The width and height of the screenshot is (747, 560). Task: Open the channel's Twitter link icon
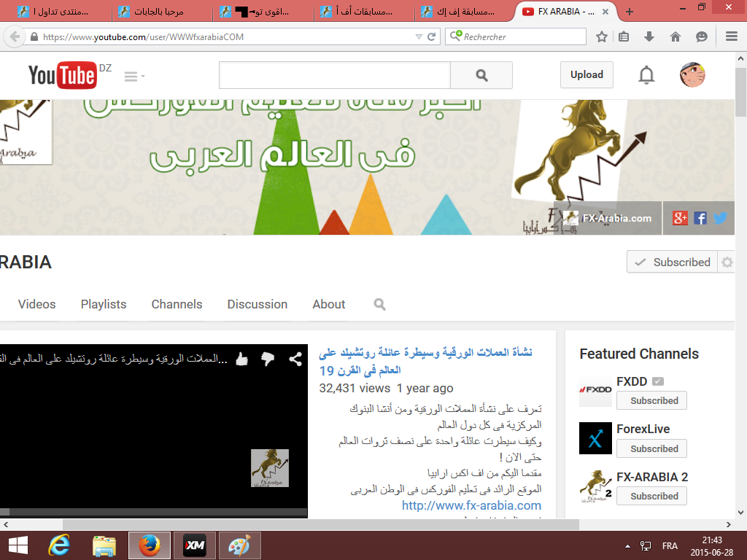(x=720, y=218)
